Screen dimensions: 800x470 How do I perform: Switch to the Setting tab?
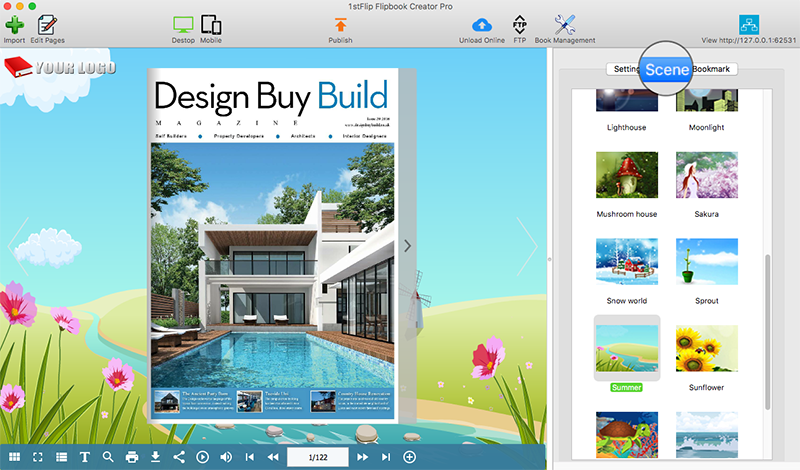pos(624,69)
